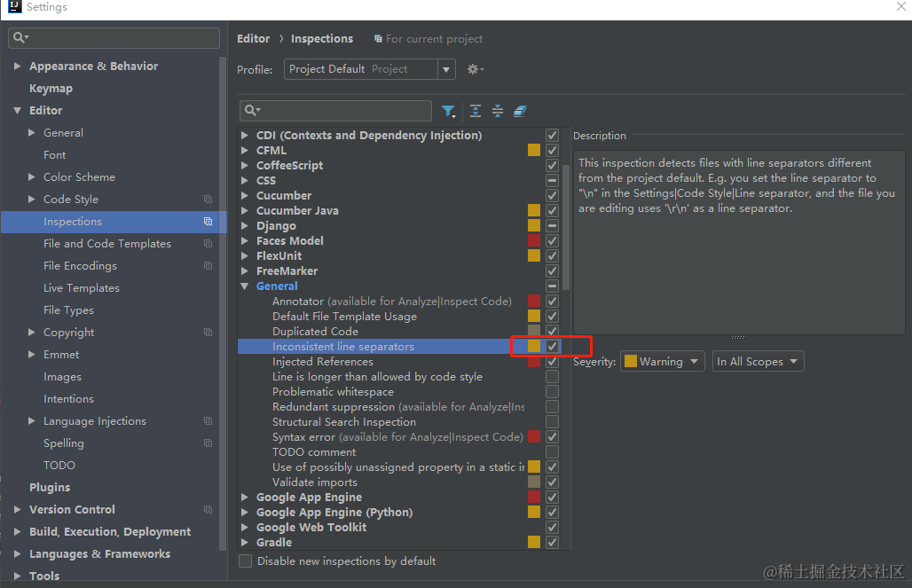Click the red severity swatch for Annotator
Screen dimensions: 912x588
(x=534, y=302)
